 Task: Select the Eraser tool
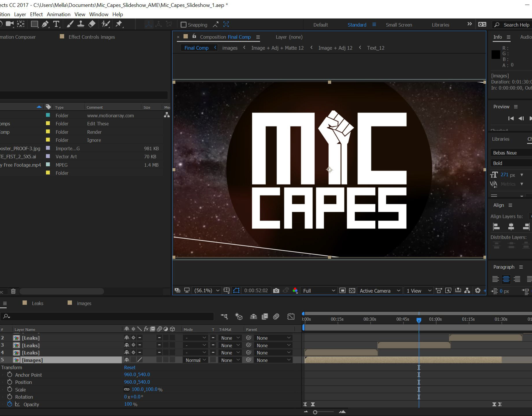92,24
